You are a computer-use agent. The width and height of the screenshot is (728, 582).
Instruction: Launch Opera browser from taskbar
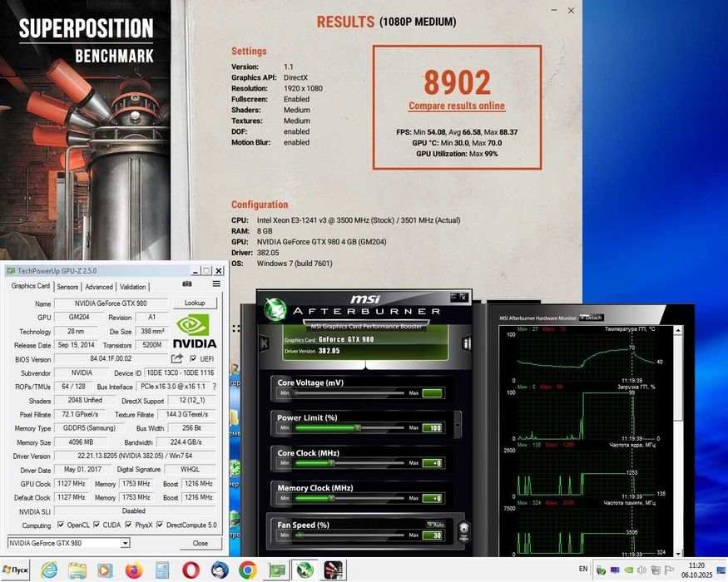click(191, 570)
